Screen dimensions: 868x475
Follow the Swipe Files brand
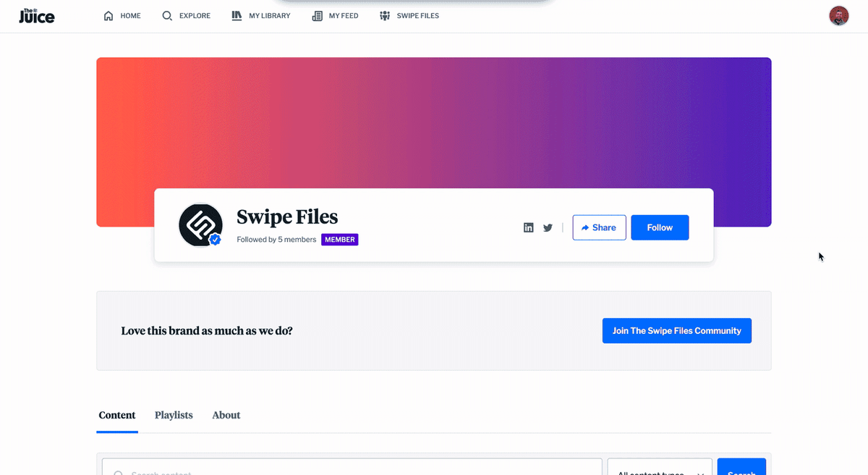coord(659,227)
